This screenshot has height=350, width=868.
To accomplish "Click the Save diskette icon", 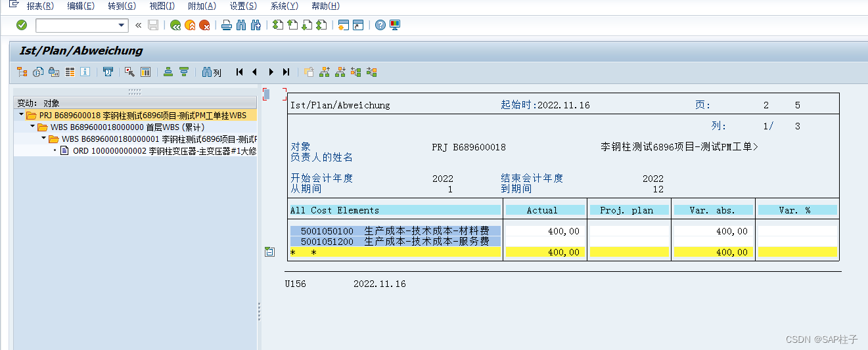I will click(153, 25).
